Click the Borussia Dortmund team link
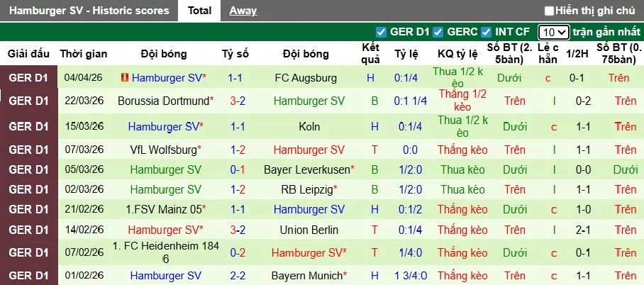Viewport: 644px width, 285px height. (163, 101)
